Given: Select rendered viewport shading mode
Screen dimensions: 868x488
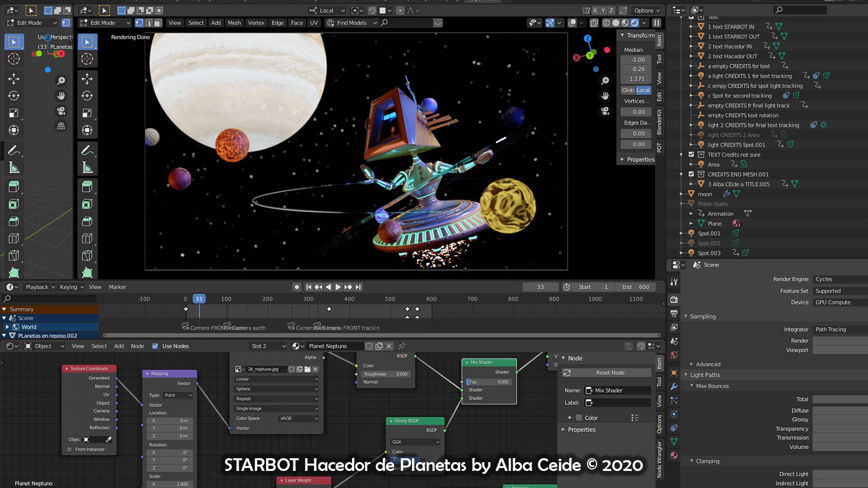Looking at the screenshot, I should [635, 22].
